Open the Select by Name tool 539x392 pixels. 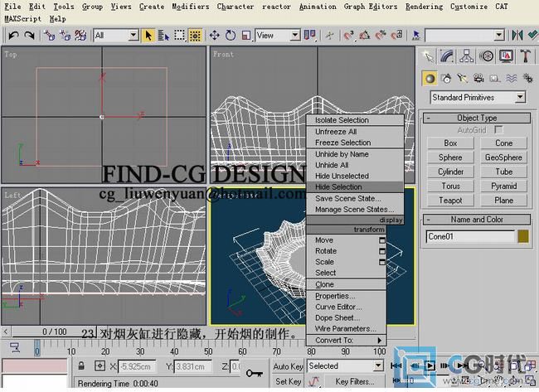(163, 36)
